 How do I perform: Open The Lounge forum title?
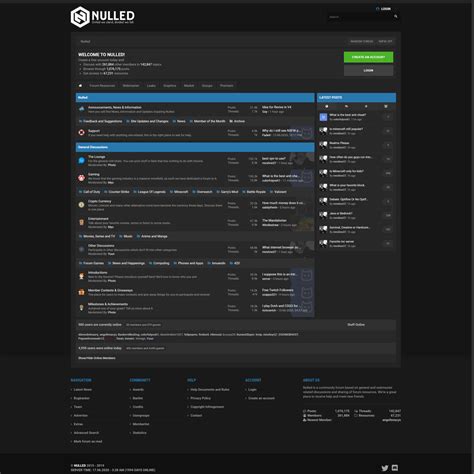[x=97, y=157]
